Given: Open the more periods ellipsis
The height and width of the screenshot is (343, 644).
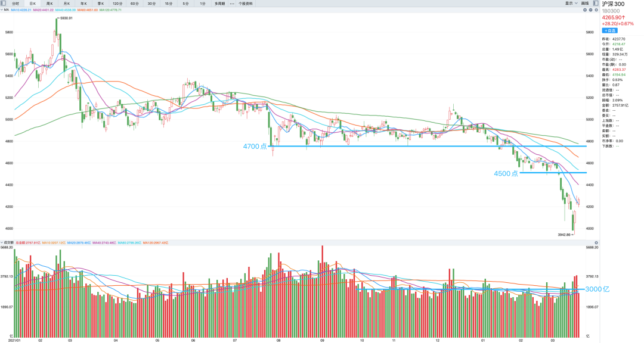Looking at the screenshot, I should (232, 4).
